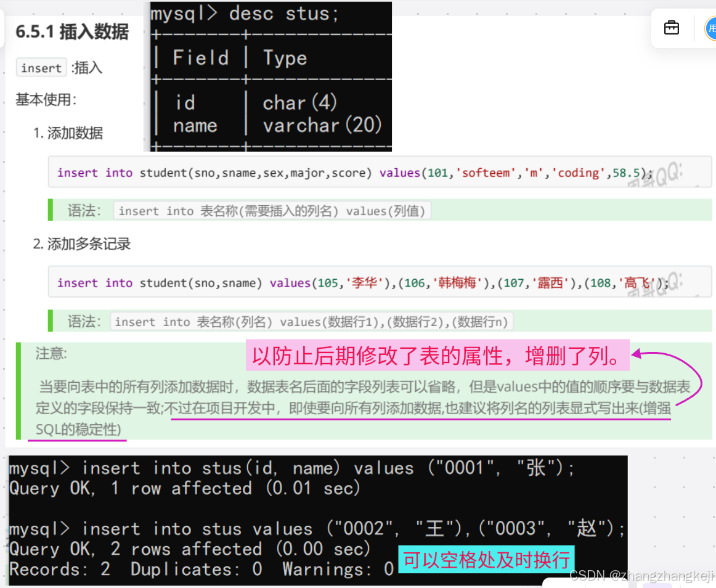Click the single-row insert into student code block
The image size is (716, 588).
click(380, 172)
